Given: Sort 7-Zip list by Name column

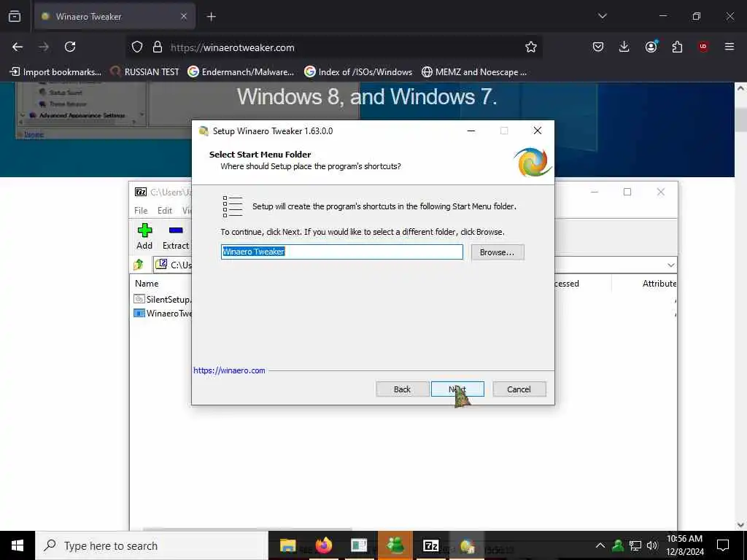Looking at the screenshot, I should click(x=146, y=284).
